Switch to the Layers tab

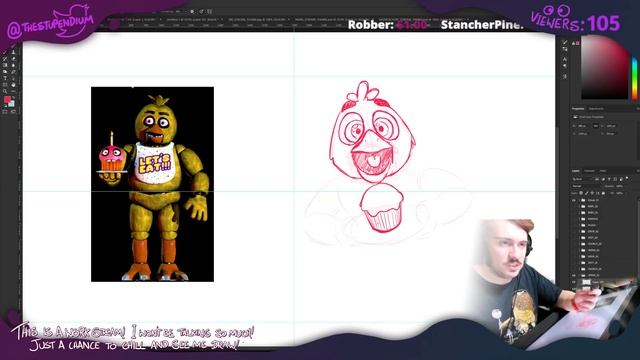[x=576, y=171]
